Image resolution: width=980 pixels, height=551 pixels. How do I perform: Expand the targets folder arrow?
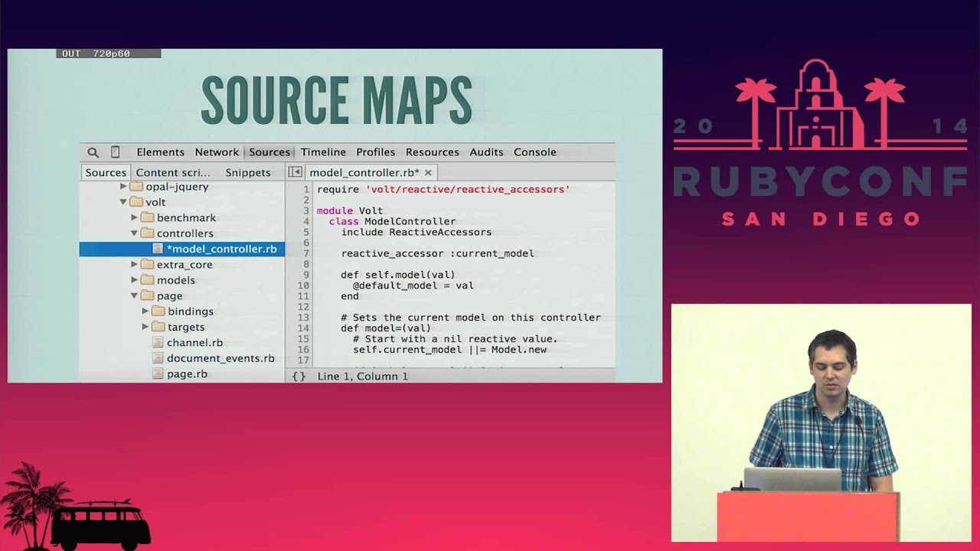click(145, 327)
